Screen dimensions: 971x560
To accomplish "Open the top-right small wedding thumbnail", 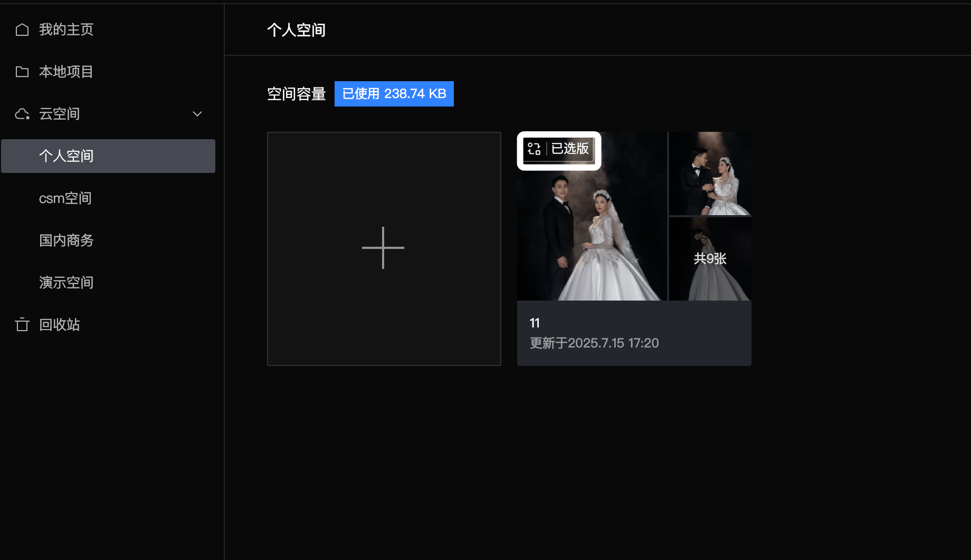I will tap(710, 174).
